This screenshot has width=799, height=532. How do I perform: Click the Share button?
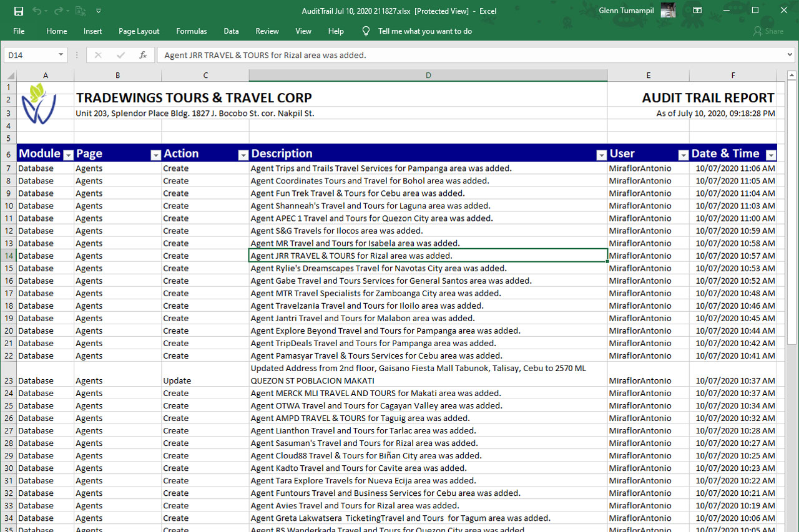click(x=768, y=31)
